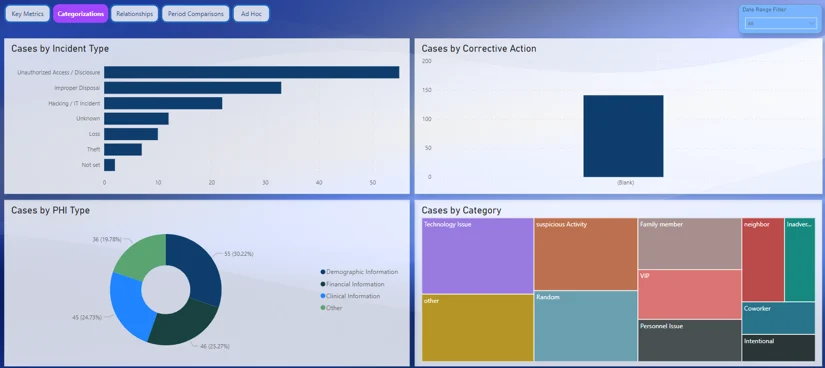Click the Other legend entry
The image size is (825, 368).
point(331,308)
